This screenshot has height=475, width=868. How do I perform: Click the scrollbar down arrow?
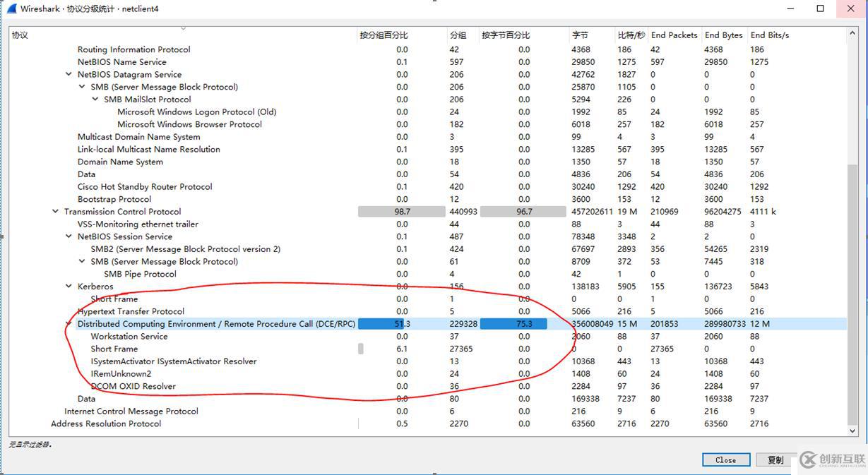[852, 431]
